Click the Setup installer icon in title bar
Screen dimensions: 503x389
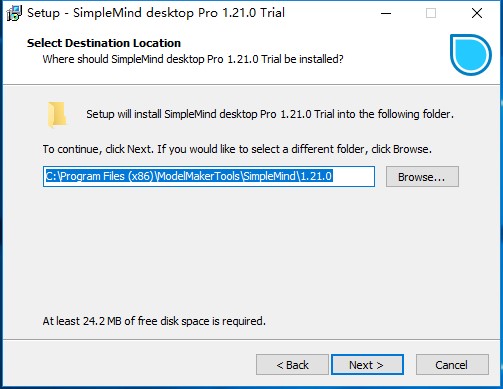click(x=14, y=13)
